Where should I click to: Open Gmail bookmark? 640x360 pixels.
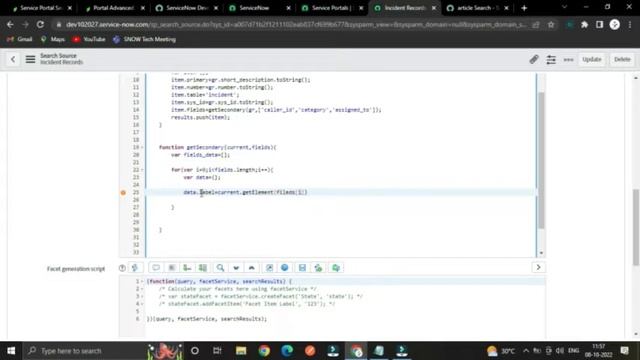pos(20,39)
